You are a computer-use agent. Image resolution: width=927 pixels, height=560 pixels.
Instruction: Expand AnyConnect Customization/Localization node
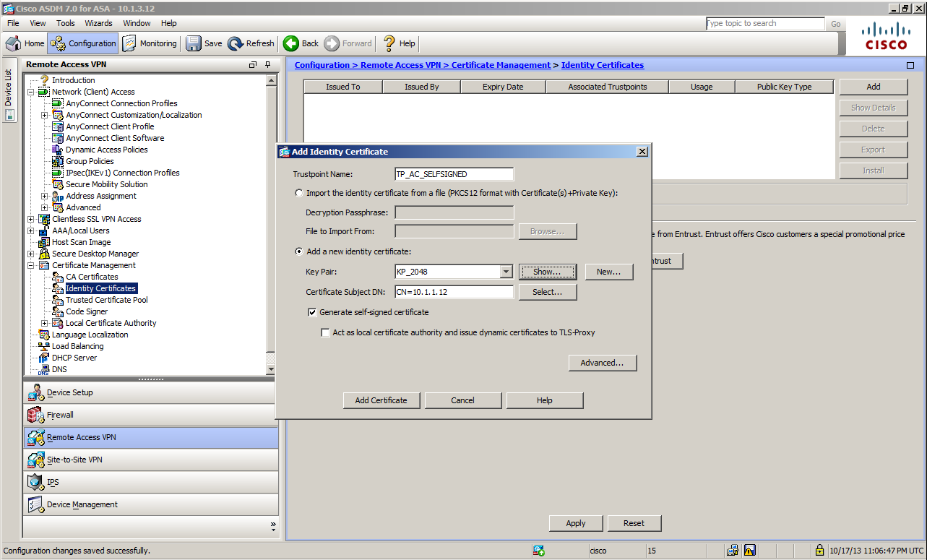(x=45, y=115)
